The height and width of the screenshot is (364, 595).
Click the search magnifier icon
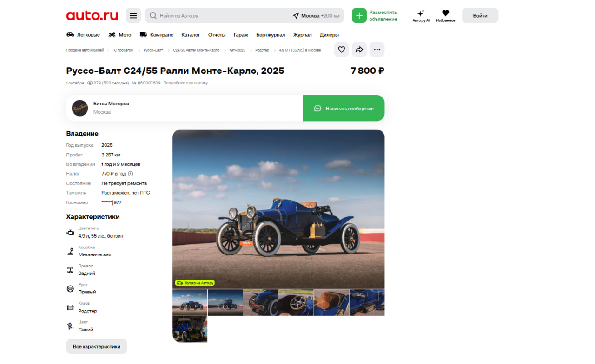point(153,15)
